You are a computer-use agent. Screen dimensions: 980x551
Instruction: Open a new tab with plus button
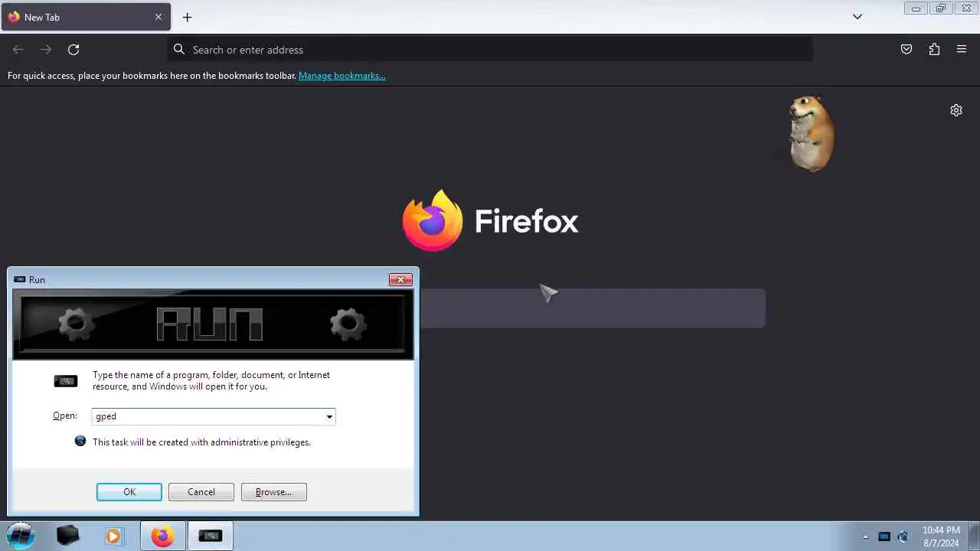click(x=187, y=17)
